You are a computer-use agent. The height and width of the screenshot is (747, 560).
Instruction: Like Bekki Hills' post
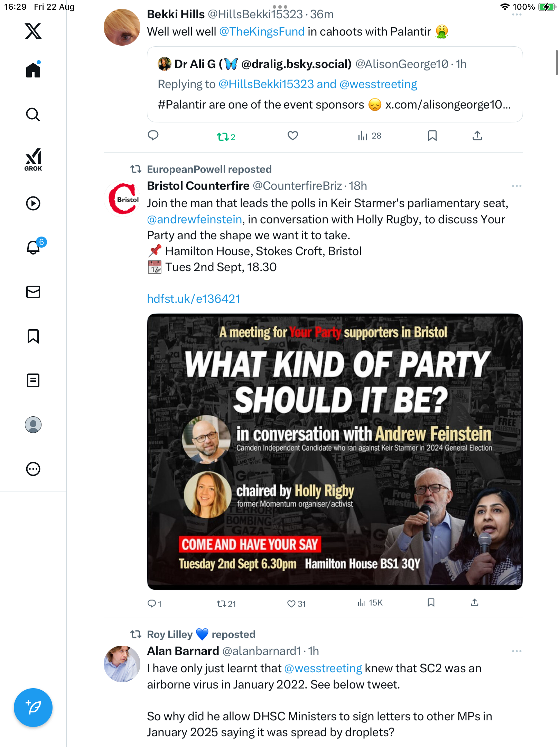[x=293, y=136]
